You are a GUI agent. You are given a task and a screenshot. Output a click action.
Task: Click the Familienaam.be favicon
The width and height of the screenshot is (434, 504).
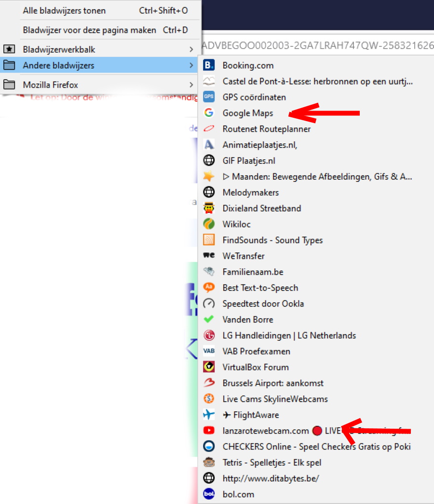(x=209, y=271)
